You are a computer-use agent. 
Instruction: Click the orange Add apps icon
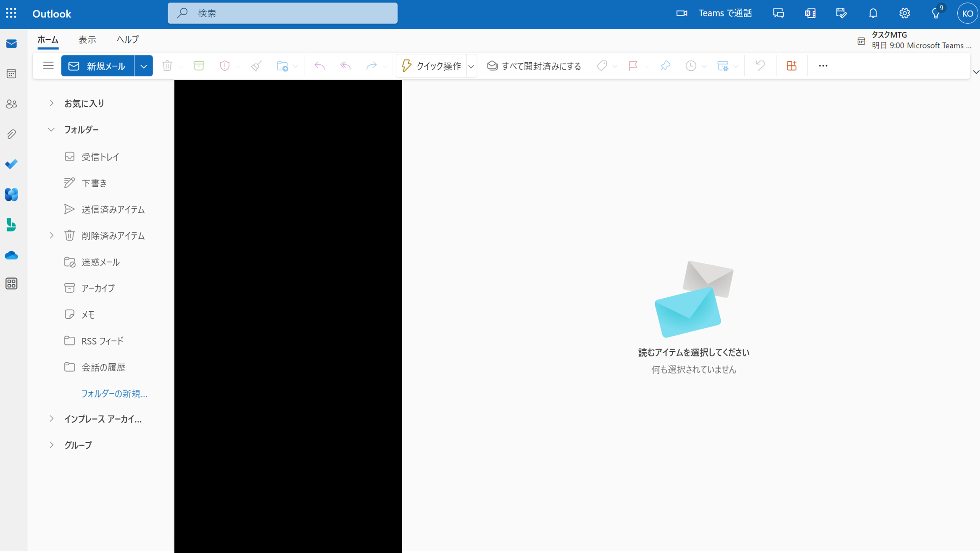tap(792, 66)
